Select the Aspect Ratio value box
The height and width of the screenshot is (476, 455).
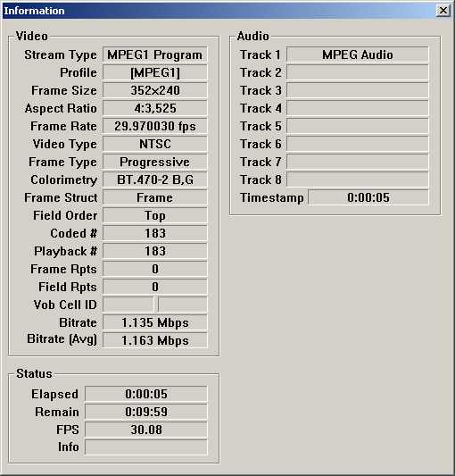155,108
